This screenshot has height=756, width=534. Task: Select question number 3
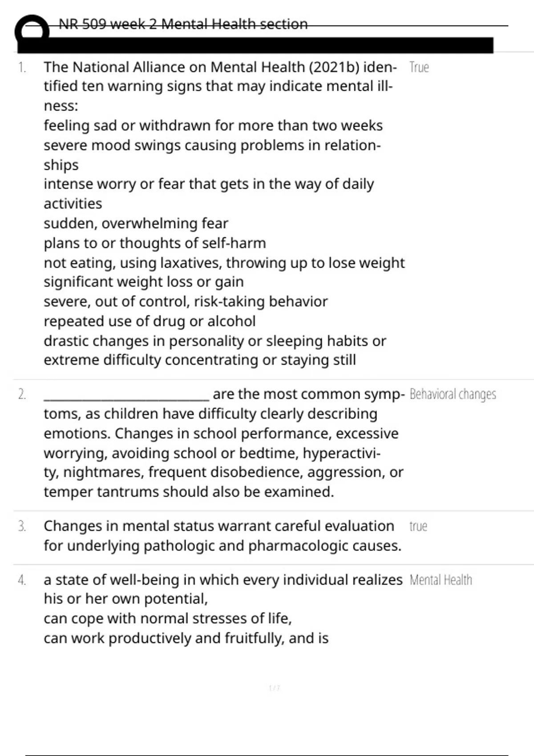pyautogui.click(x=22, y=527)
